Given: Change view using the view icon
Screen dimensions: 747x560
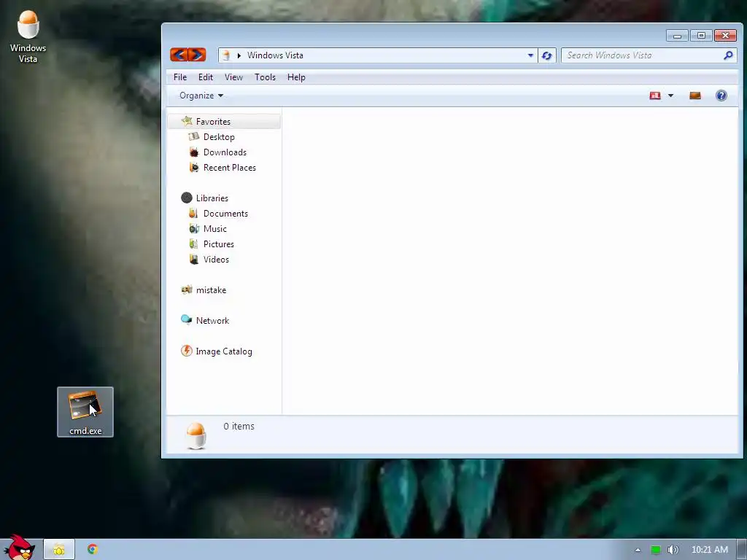Looking at the screenshot, I should [x=655, y=96].
